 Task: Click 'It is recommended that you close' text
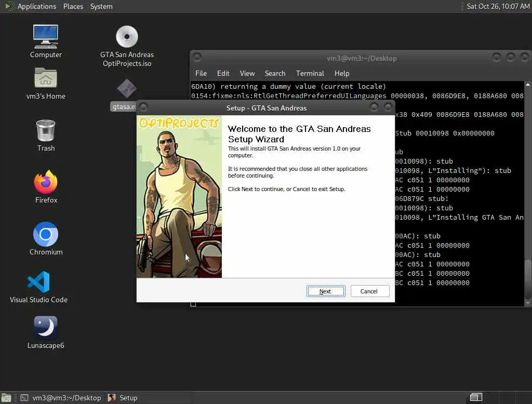pyautogui.click(x=298, y=172)
